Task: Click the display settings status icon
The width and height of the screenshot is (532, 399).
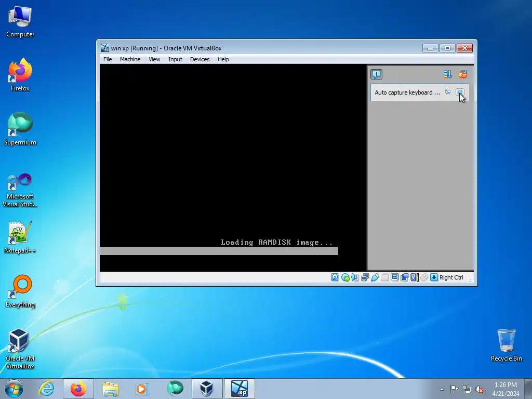Action: click(394, 277)
